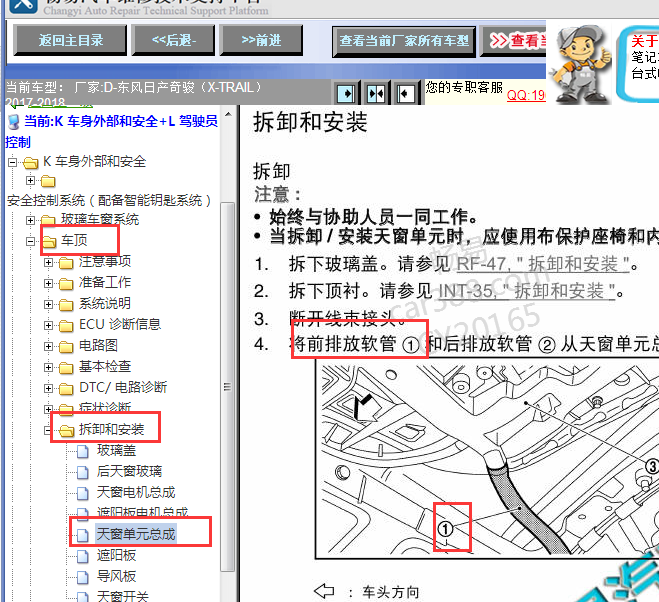Expand the 注意事项 folder

[48, 262]
